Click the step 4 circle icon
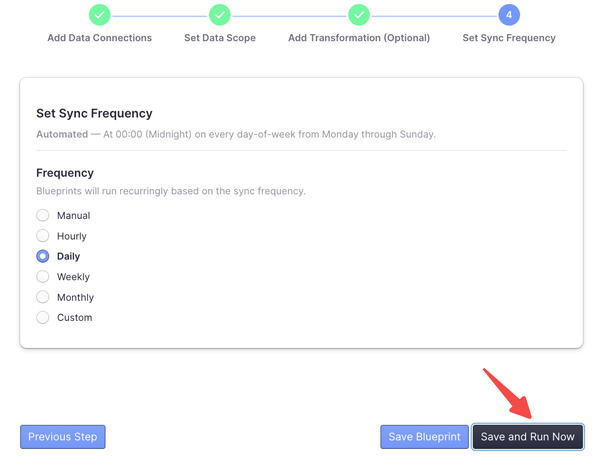 tap(509, 15)
